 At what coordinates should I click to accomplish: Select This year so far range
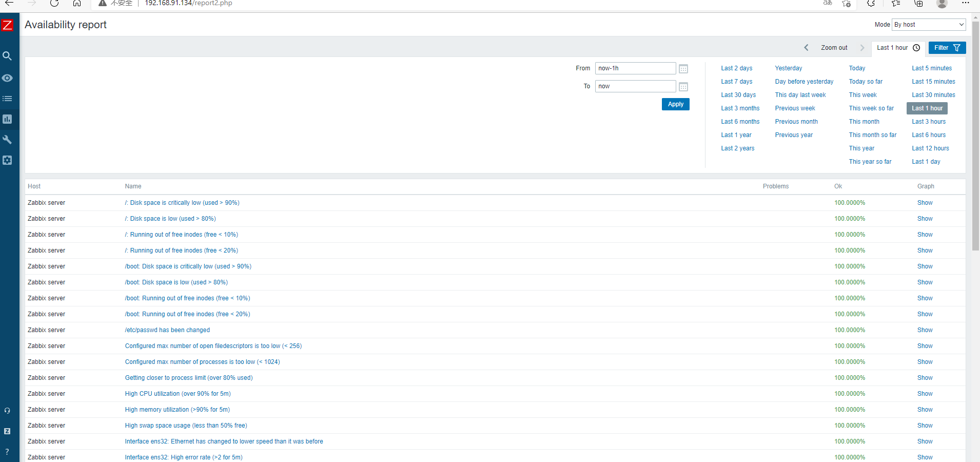(x=870, y=162)
